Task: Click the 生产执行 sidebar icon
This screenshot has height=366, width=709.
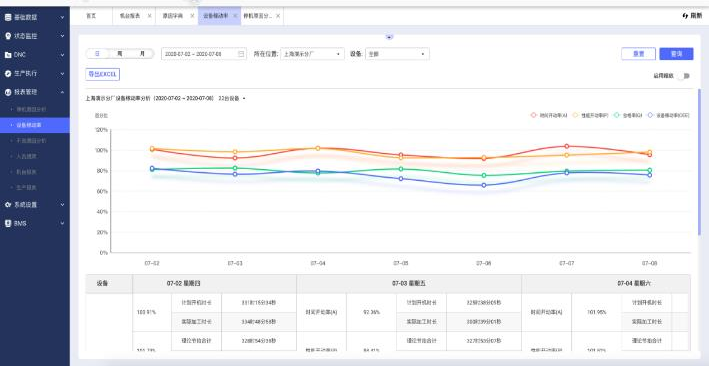Action: [8, 73]
